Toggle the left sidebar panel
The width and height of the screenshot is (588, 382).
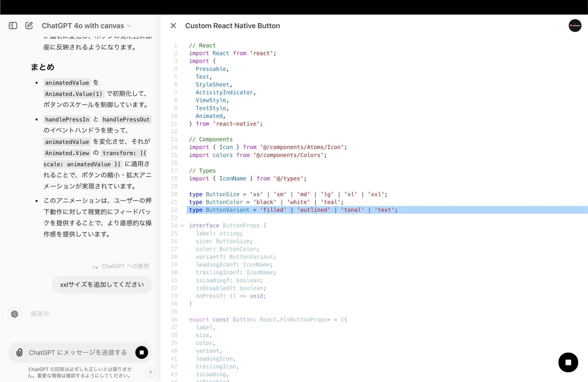tap(13, 25)
